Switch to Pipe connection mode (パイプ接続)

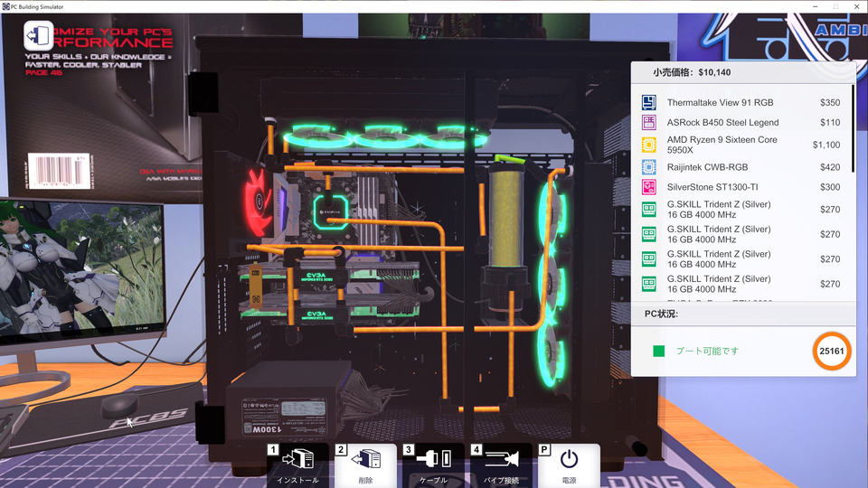502,465
